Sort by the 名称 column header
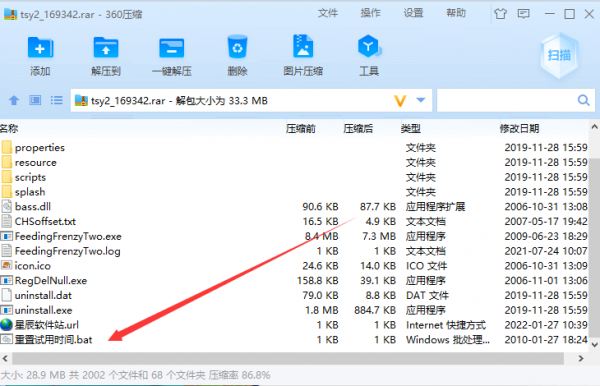 click(x=9, y=129)
